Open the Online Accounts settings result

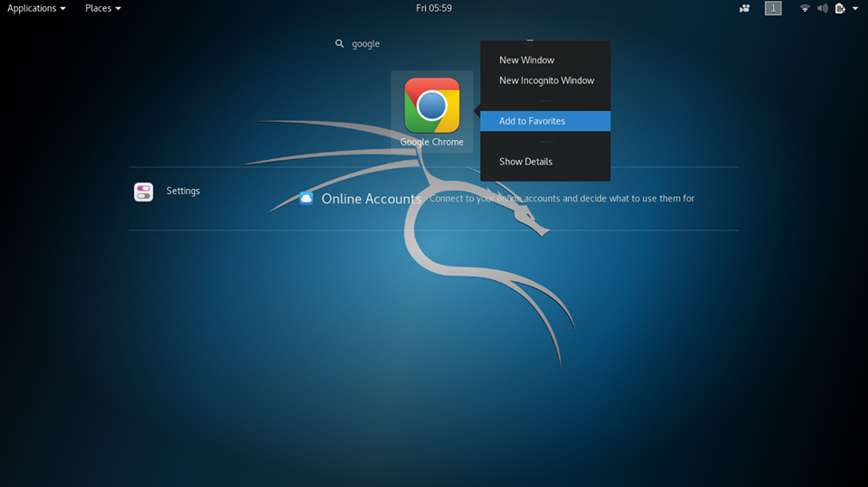coord(496,198)
